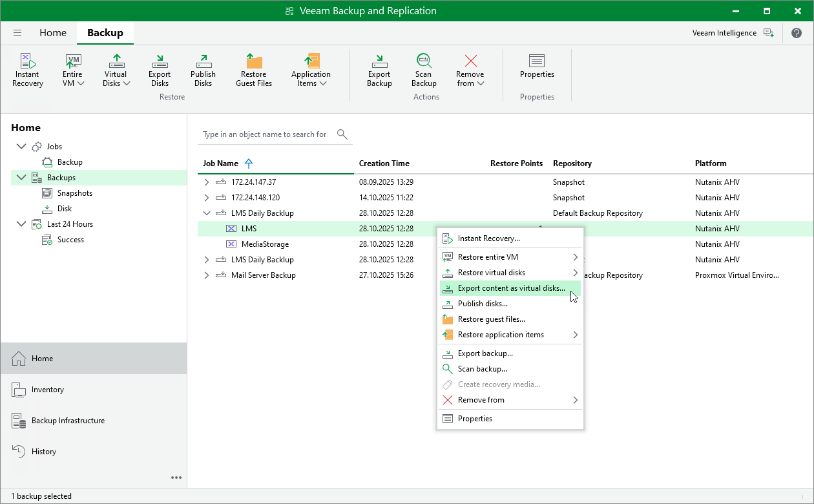The width and height of the screenshot is (814, 504).
Task: Click the Export Backup ribbon icon
Action: 379,70
